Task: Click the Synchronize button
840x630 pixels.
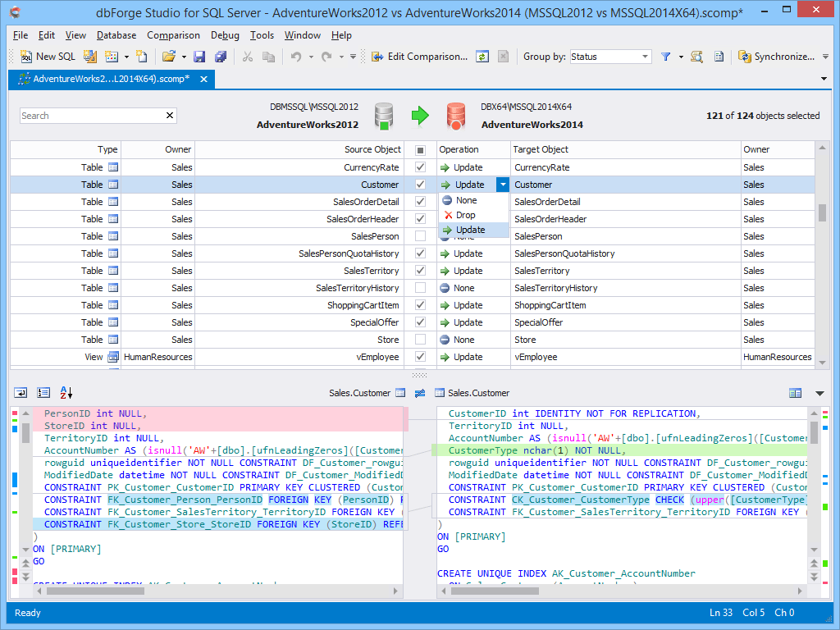Action: [777, 57]
